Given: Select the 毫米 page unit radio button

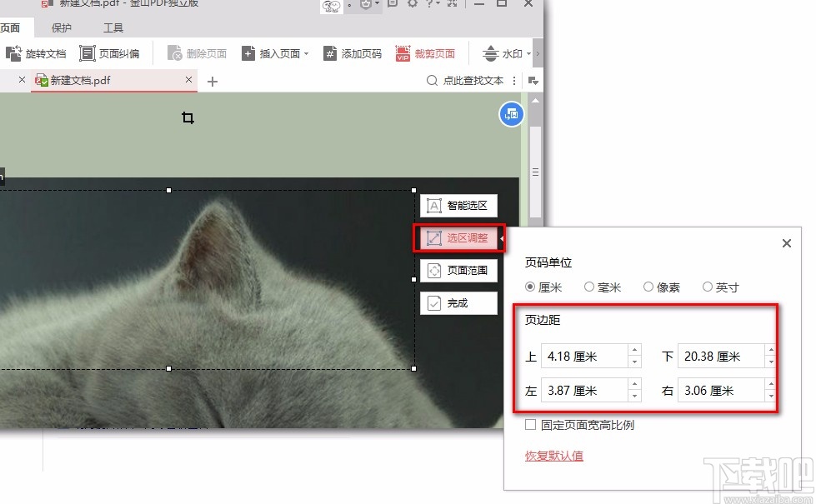Looking at the screenshot, I should pyautogui.click(x=588, y=287).
